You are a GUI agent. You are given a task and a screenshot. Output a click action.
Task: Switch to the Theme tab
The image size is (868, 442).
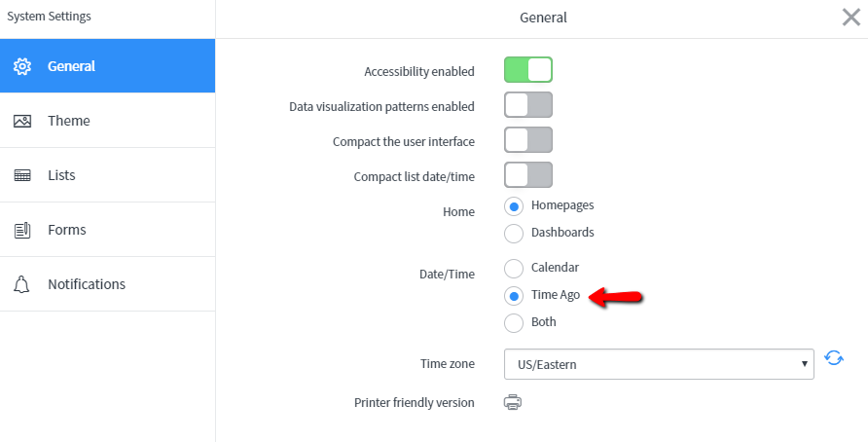coord(107,121)
